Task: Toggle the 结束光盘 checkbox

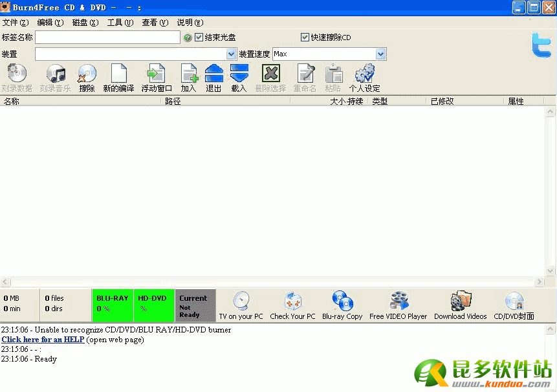Action: (199, 38)
